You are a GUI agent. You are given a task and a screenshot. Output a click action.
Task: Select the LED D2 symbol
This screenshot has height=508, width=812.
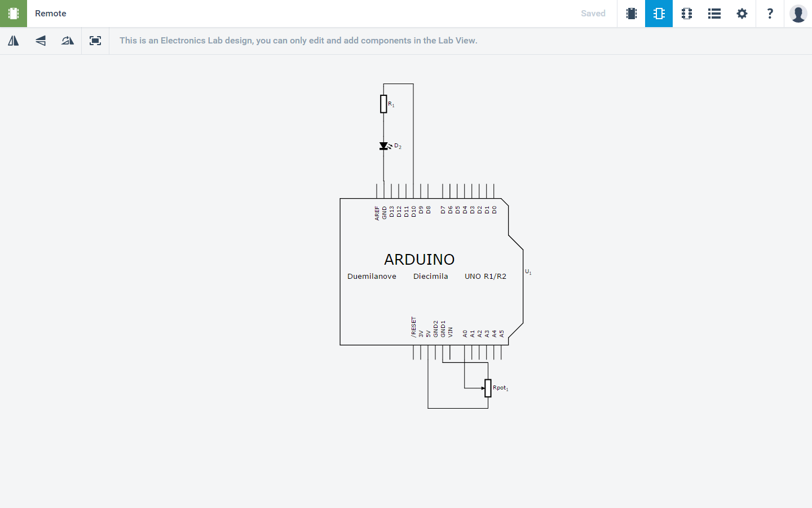point(385,146)
